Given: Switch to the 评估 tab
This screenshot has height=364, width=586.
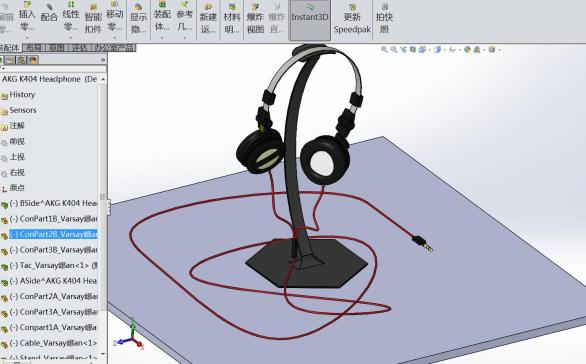Looking at the screenshot, I should [80, 48].
